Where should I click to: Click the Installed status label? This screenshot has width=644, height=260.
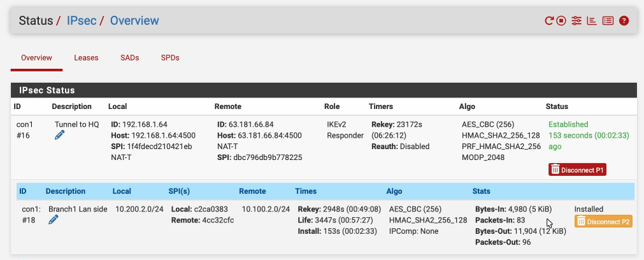click(x=589, y=209)
